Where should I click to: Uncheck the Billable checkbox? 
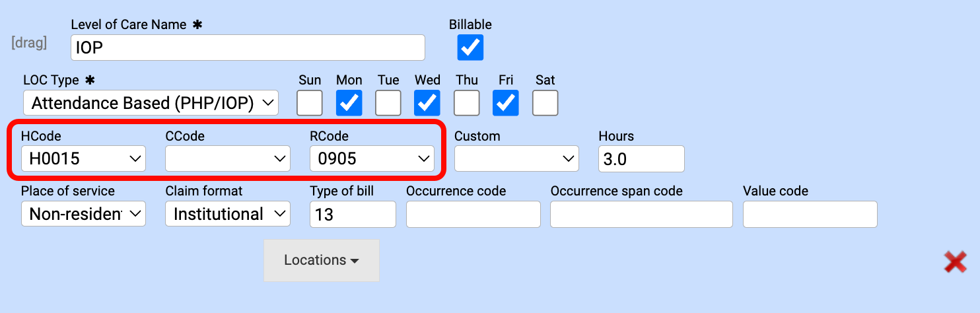[470, 48]
